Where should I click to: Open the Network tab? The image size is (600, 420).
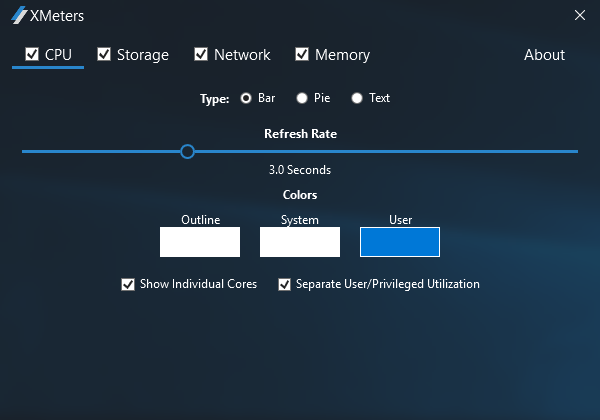point(242,55)
